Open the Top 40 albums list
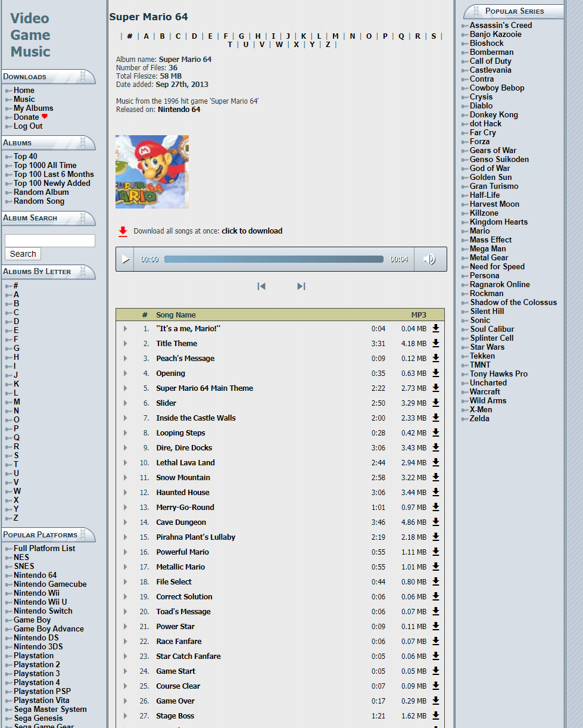This screenshot has height=728, width=583. (26, 157)
